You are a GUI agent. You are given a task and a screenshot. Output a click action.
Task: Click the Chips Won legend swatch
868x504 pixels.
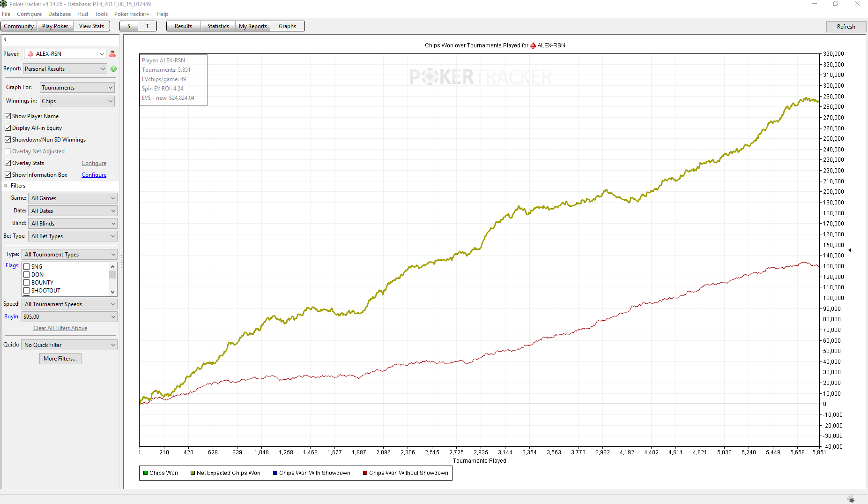point(146,473)
